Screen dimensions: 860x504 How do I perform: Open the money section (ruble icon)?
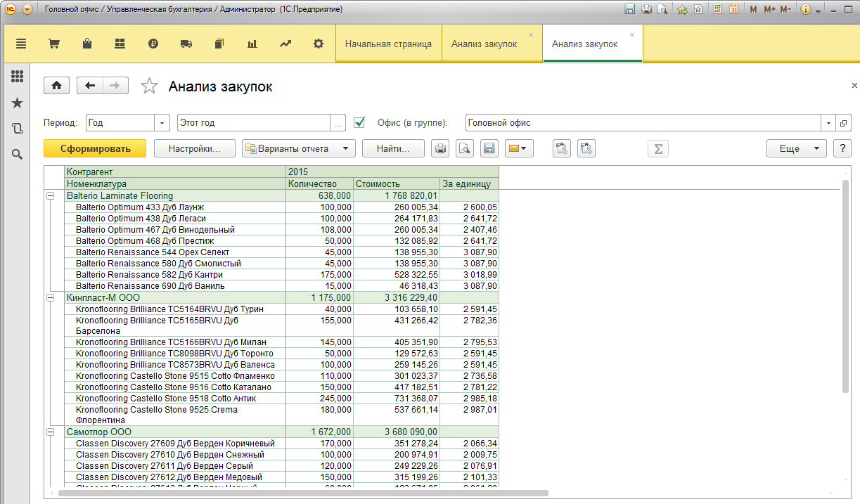[153, 44]
